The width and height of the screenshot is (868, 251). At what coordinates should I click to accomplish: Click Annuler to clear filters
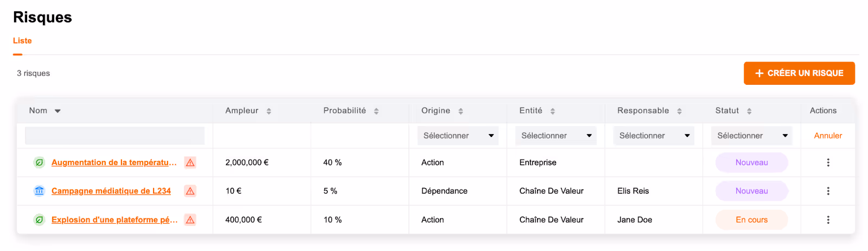point(828,136)
